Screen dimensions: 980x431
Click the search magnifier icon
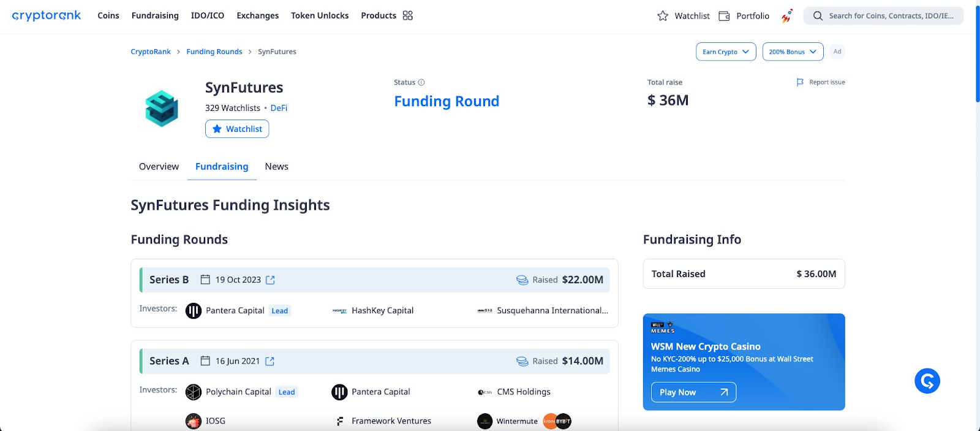pos(818,16)
